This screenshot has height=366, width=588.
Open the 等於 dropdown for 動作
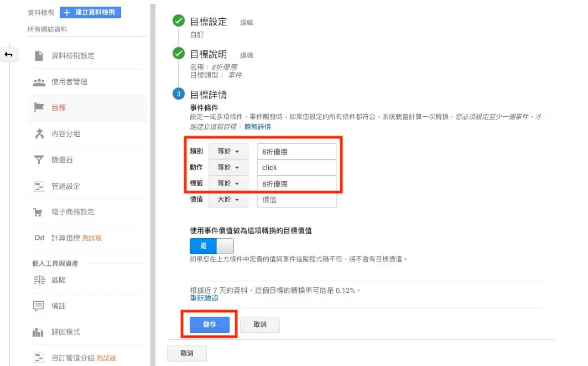pyautogui.click(x=228, y=167)
